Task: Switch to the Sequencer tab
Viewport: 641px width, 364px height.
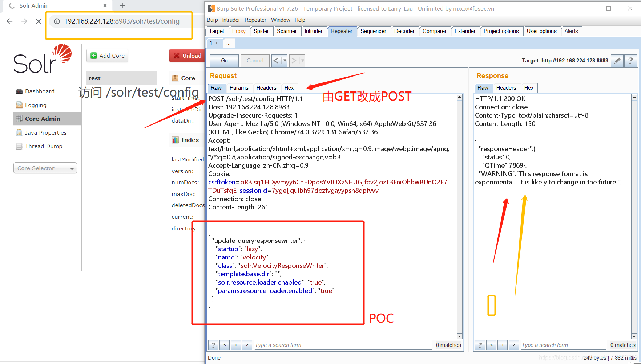Action: click(373, 31)
